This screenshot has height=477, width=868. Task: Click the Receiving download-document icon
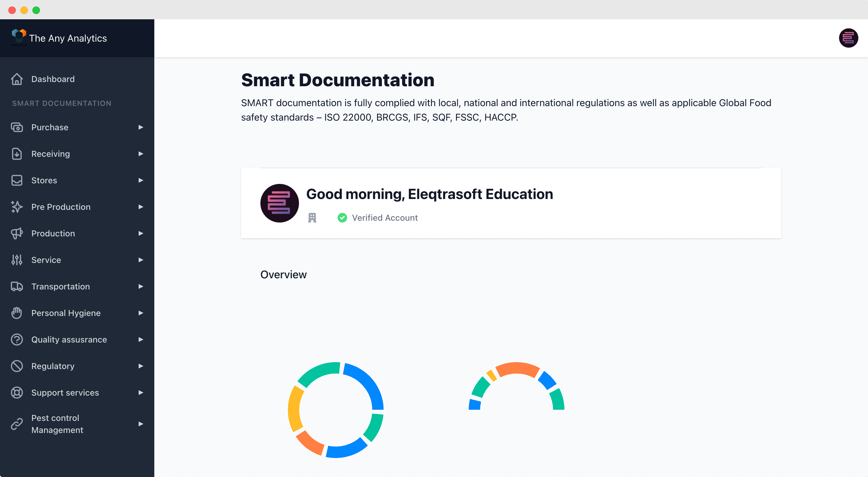pos(17,154)
